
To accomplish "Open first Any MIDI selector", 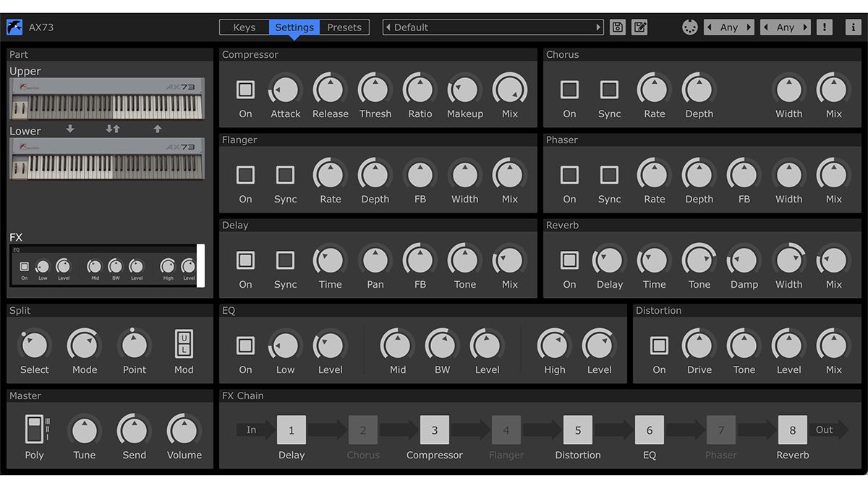I will [x=729, y=27].
